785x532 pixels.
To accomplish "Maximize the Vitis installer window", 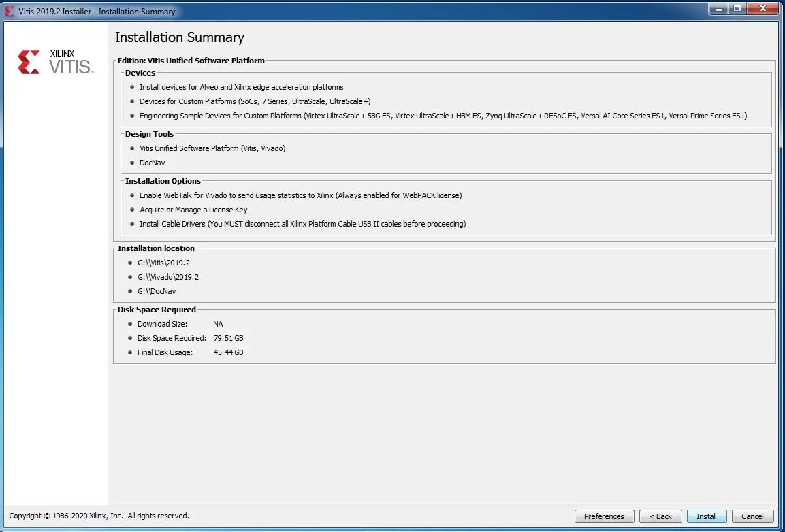I will click(x=737, y=8).
